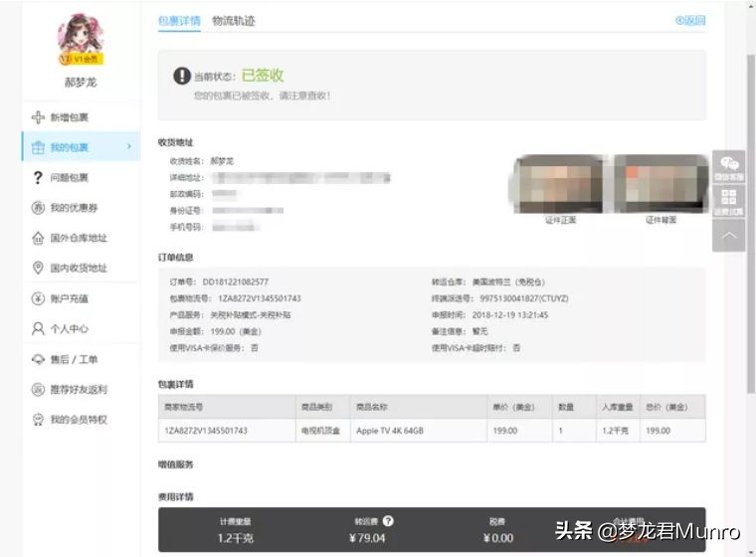Screen dimensions: 756x557
Task: Click the ¥0.00 tax fee value
Action: (498, 538)
